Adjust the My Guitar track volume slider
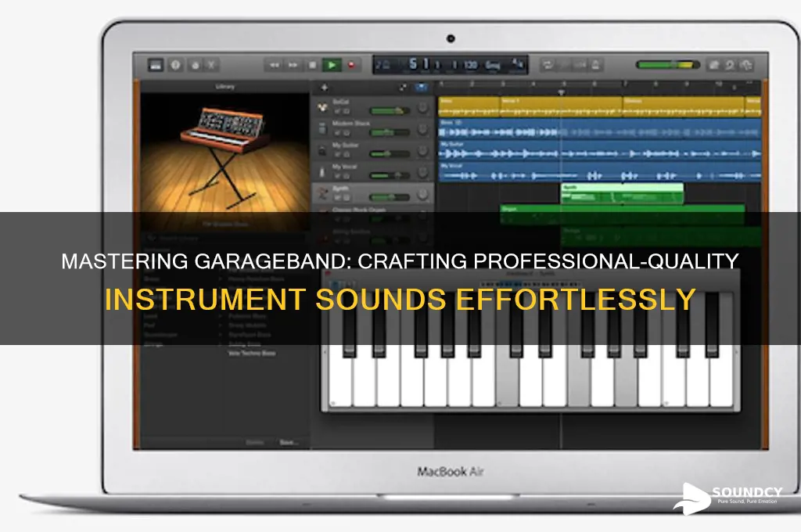Image resolution: width=801 pixels, height=532 pixels. pos(390,154)
